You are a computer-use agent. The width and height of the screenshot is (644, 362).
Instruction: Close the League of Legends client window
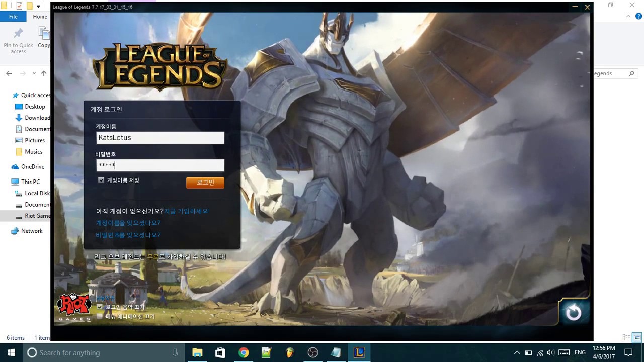(x=587, y=7)
